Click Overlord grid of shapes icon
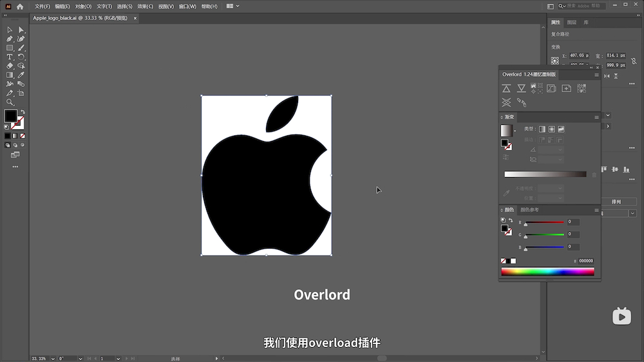Image resolution: width=644 pixels, height=362 pixels. [582, 88]
